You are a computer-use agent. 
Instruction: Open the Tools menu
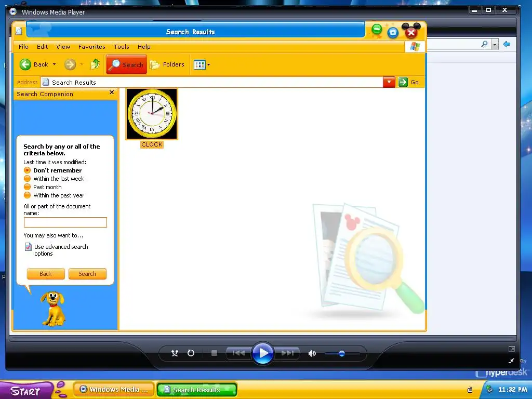point(121,47)
